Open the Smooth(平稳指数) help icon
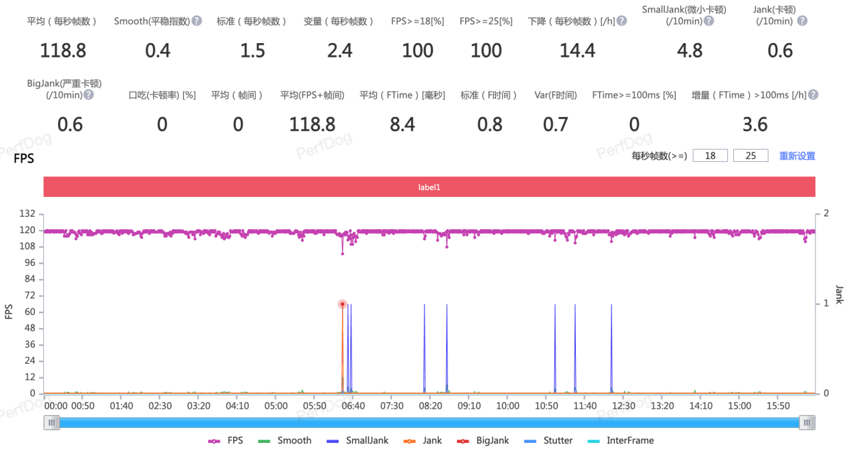Image resolution: width=868 pixels, height=456 pixels. 196,21
